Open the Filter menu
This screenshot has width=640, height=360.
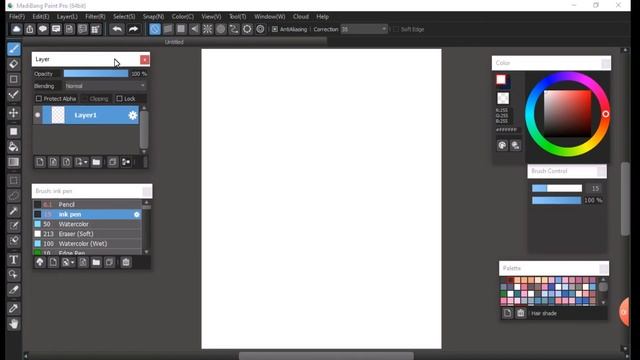pos(95,16)
